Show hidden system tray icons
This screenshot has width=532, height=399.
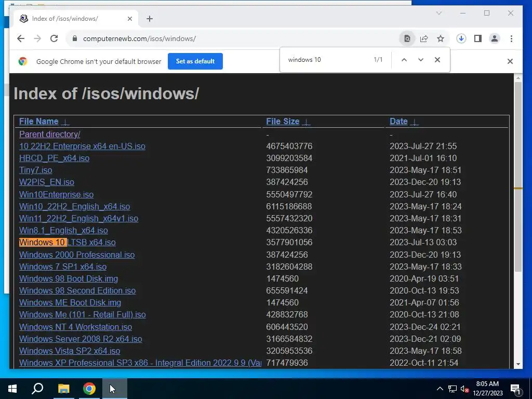coord(440,389)
